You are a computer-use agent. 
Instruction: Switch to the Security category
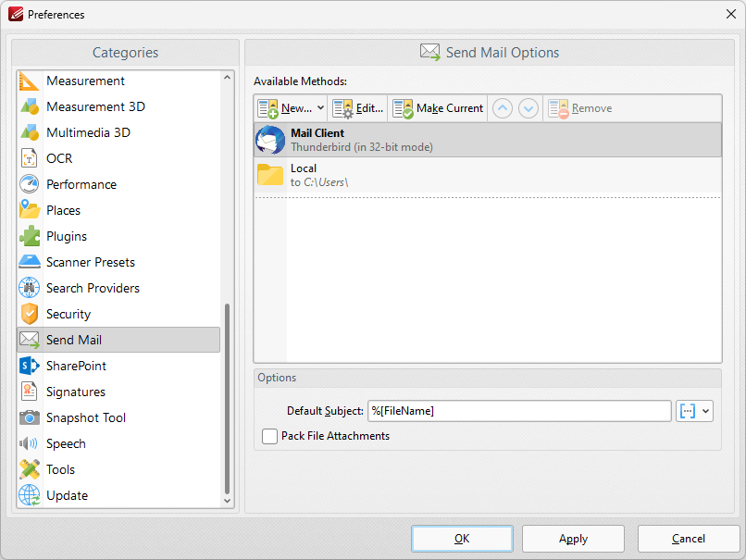coord(118,314)
